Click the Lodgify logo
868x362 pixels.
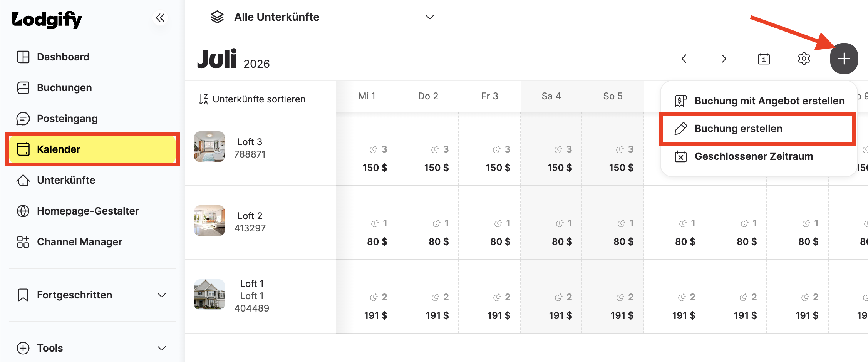click(x=47, y=20)
